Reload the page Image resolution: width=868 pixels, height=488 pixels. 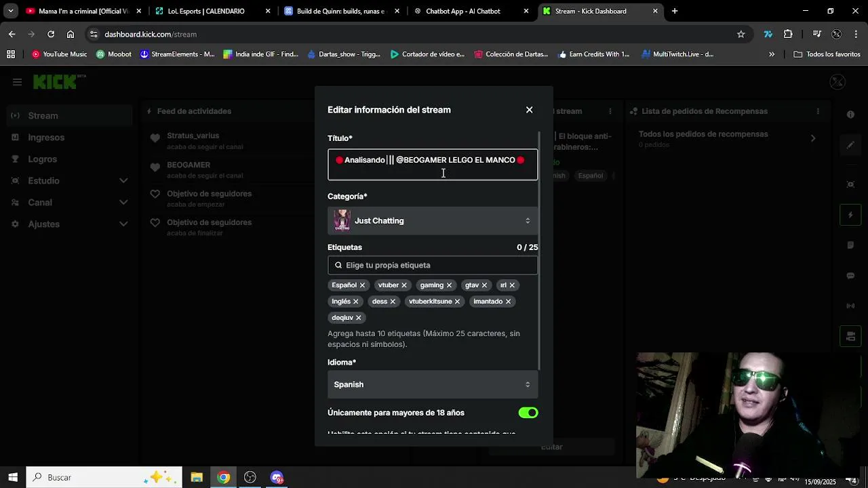pos(51,34)
